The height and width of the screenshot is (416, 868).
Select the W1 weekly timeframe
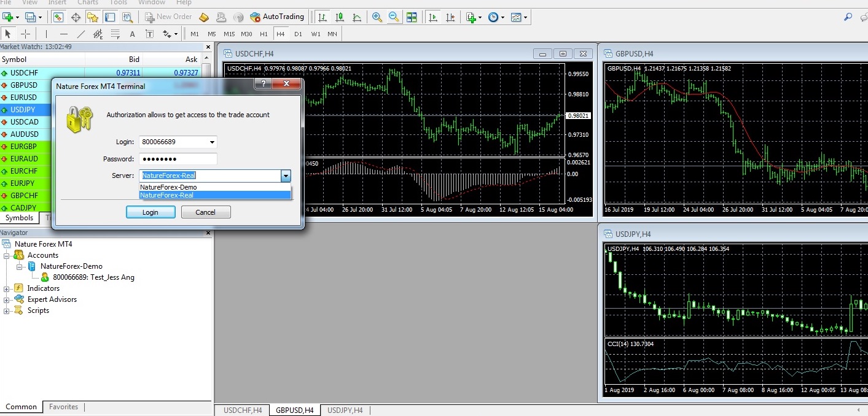coord(315,34)
